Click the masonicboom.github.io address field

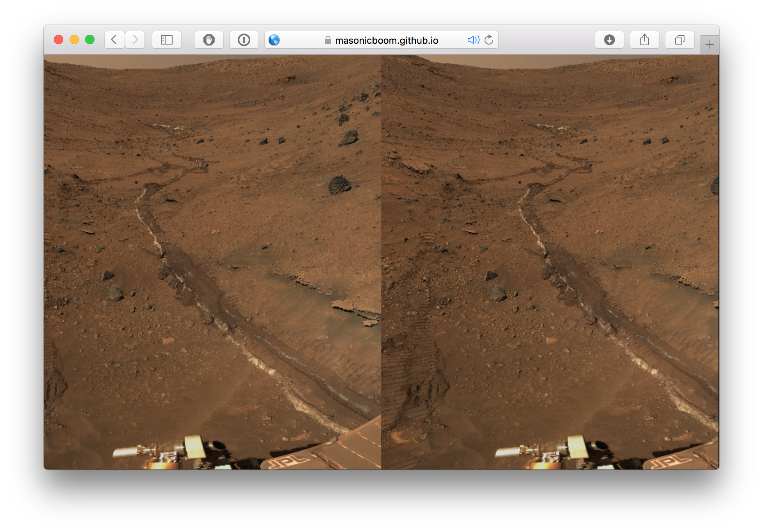387,40
